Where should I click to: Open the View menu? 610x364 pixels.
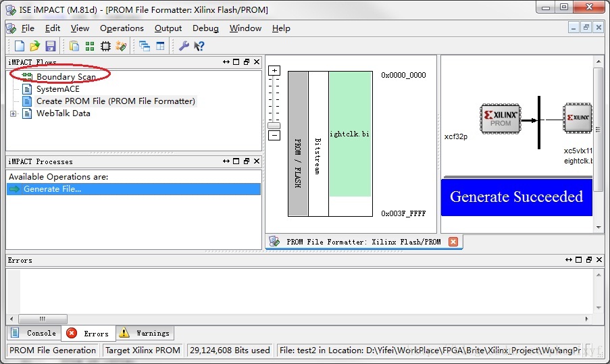point(80,28)
